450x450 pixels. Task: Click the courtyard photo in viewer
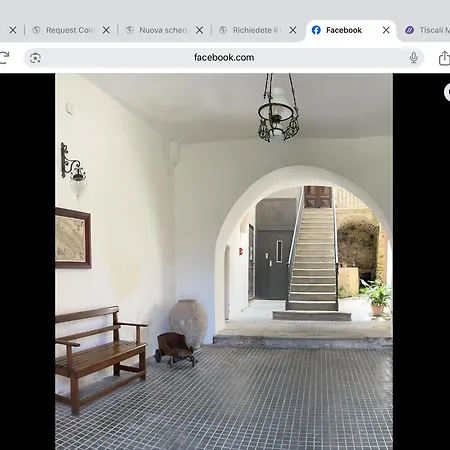[224, 262]
